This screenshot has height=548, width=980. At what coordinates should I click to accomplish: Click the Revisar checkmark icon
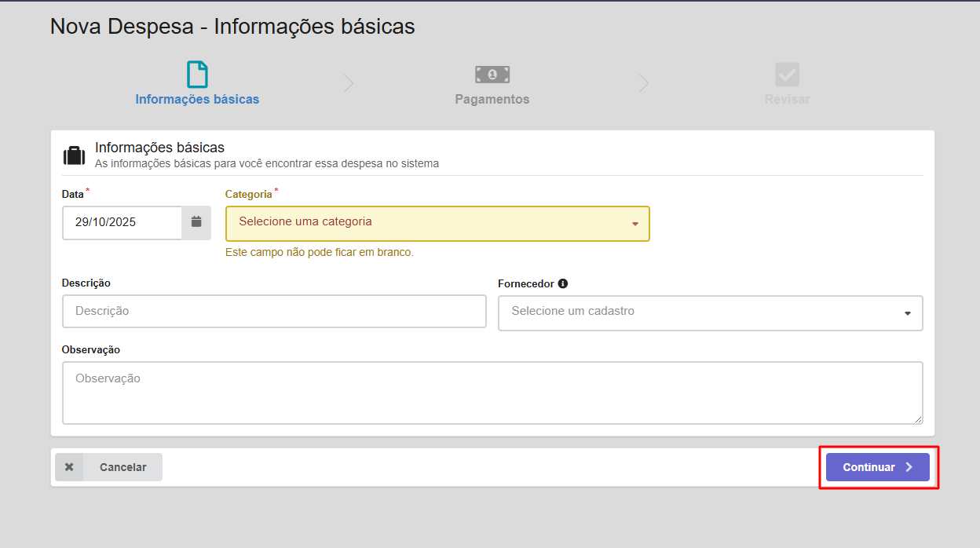787,75
